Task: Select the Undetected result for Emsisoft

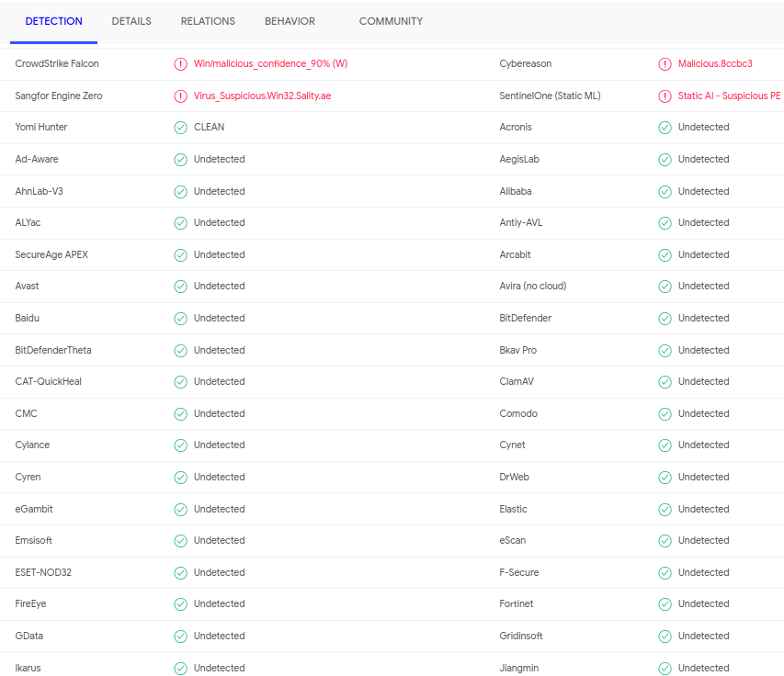Action: tap(220, 540)
